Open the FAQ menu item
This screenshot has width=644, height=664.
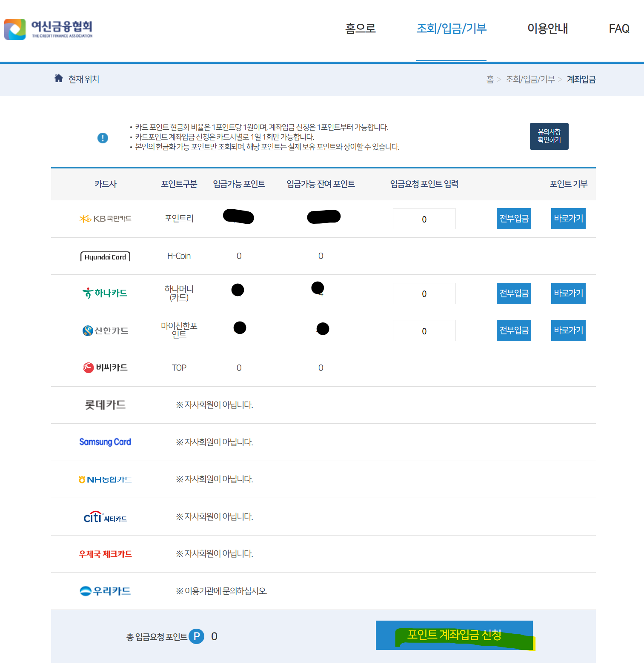pos(619,28)
